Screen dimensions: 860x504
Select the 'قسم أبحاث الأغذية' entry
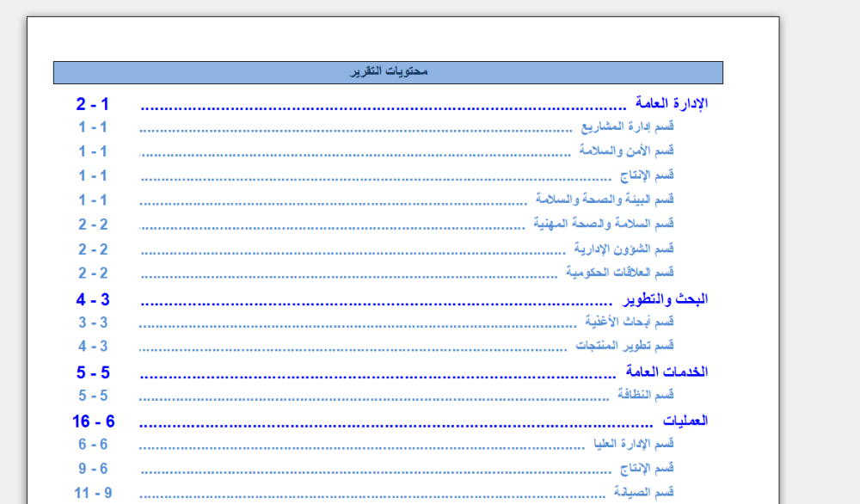[630, 322]
